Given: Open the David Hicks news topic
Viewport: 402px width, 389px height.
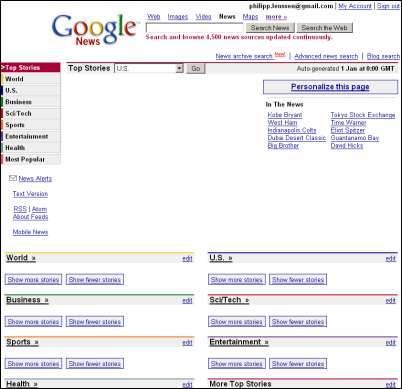Looking at the screenshot, I should coord(346,145).
